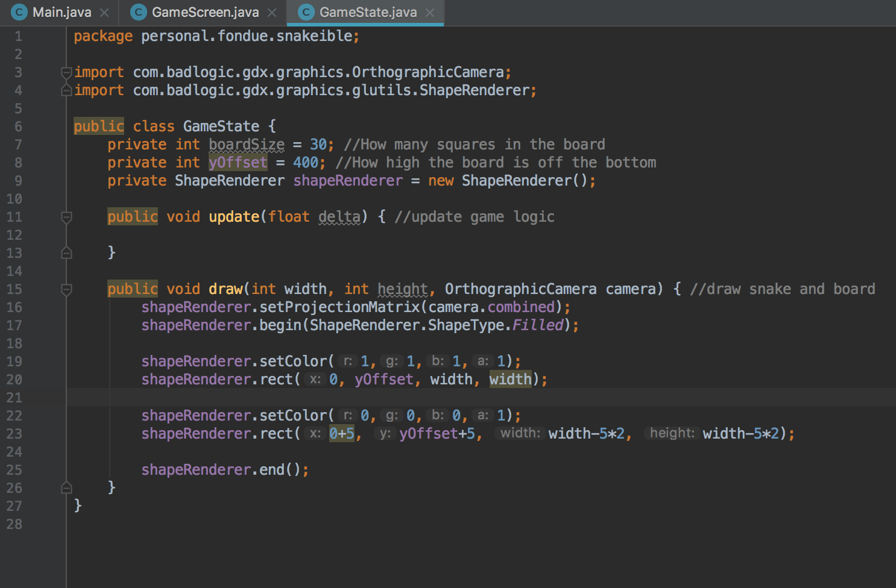Click the comment 'How high the board is off the bottom'
The image size is (896, 588).
pos(496,163)
